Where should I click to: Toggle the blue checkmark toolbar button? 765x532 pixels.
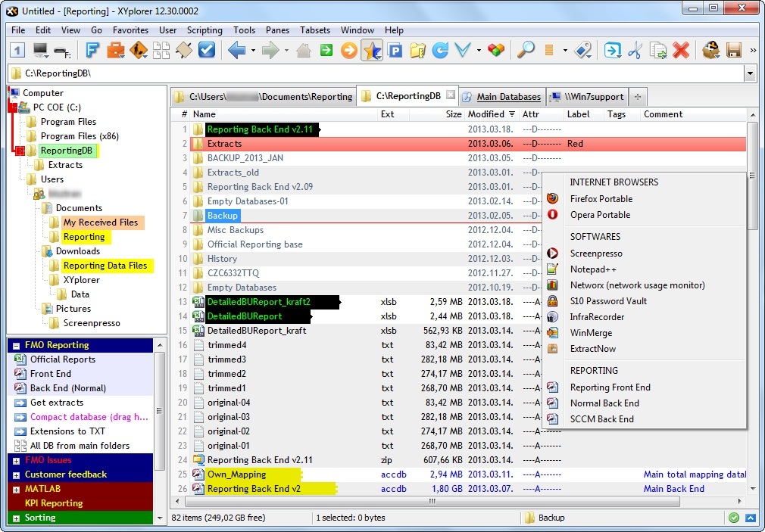point(206,51)
